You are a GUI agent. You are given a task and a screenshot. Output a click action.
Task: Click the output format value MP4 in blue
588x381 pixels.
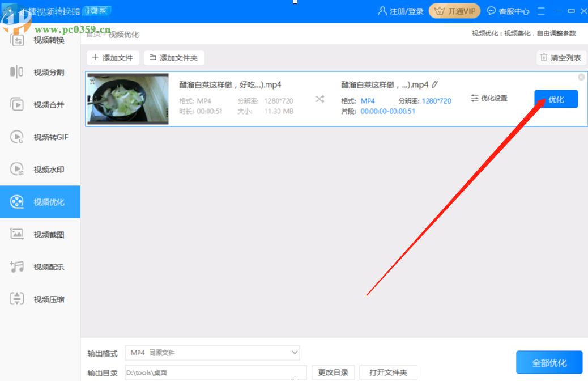point(368,100)
